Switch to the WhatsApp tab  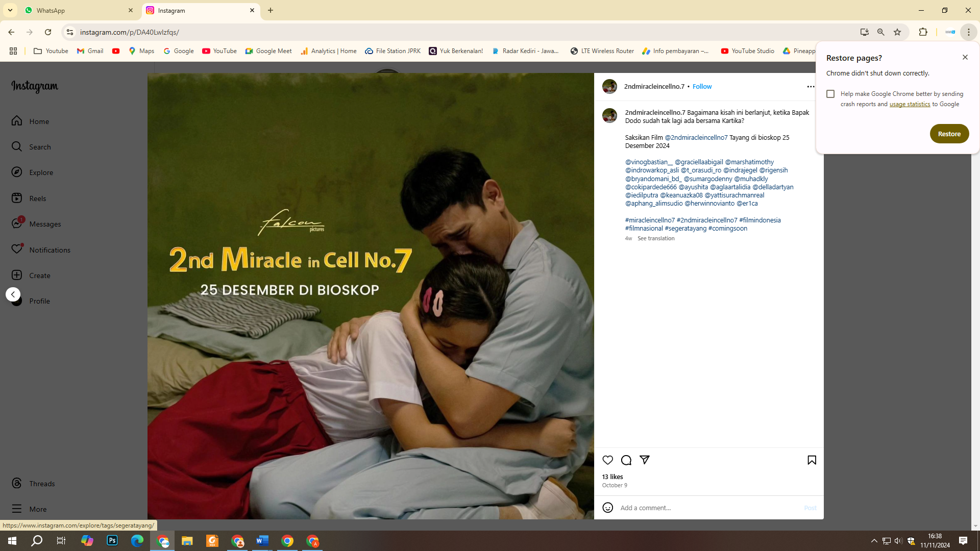(79, 10)
